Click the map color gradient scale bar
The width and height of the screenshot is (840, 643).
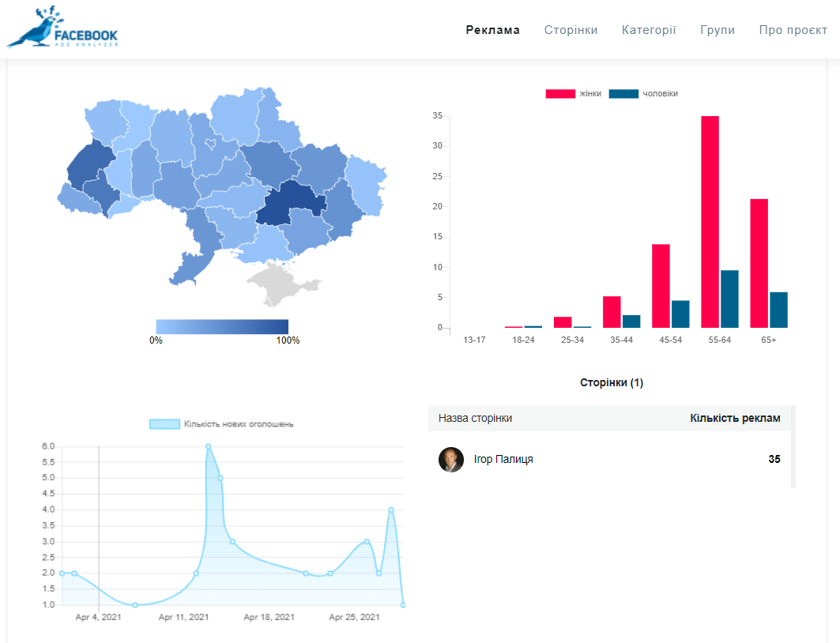[x=221, y=326]
